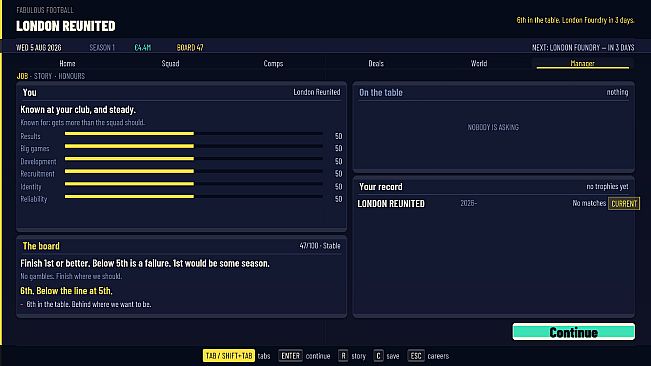Click 'On the table' panel heading
This screenshot has height=366, width=651.
tap(381, 93)
